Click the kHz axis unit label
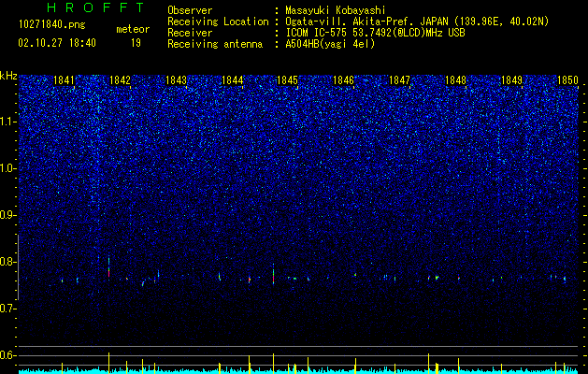Image resolution: width=588 pixels, height=374 pixels. (x=8, y=76)
